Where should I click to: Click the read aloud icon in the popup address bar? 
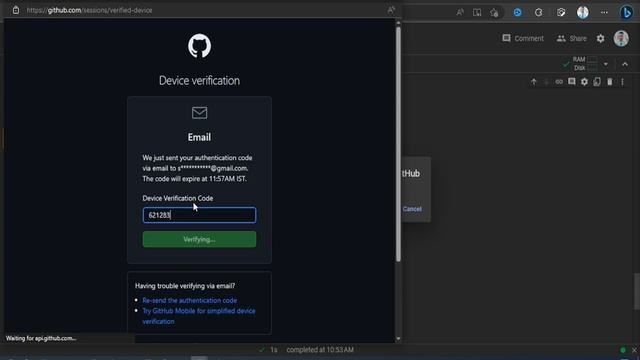tap(391, 10)
